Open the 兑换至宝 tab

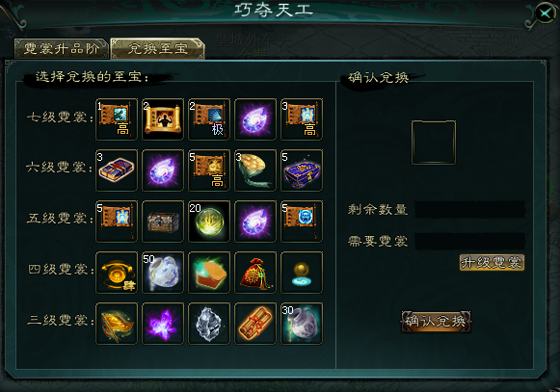coord(157,48)
